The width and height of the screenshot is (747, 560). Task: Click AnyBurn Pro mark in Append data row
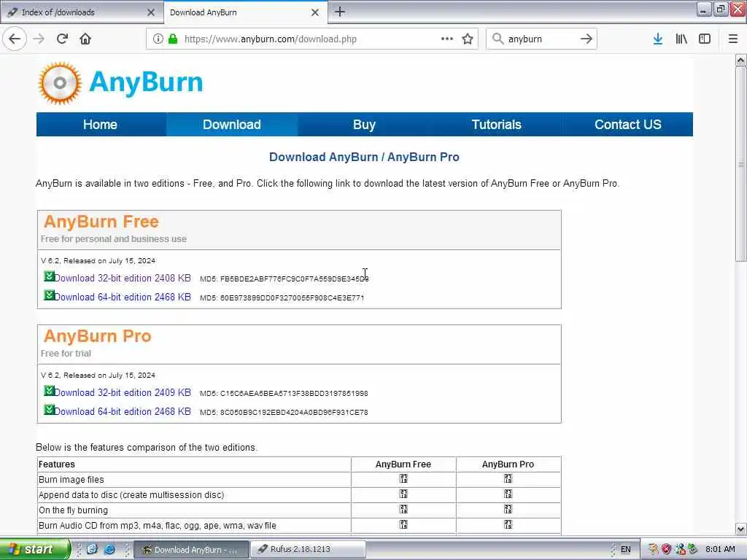[508, 494]
